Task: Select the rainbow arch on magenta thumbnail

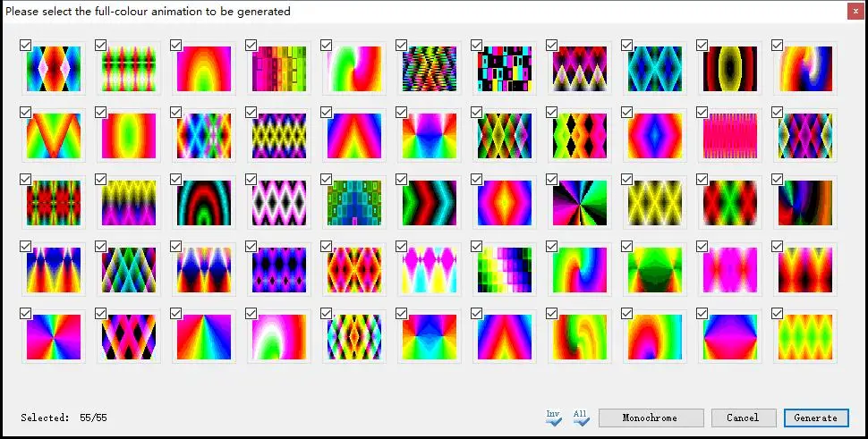Action: (204, 69)
